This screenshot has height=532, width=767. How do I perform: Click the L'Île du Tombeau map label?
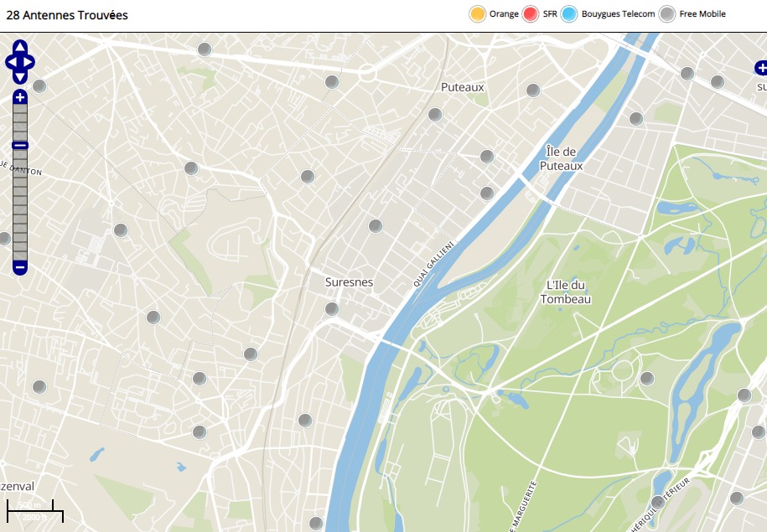click(566, 292)
